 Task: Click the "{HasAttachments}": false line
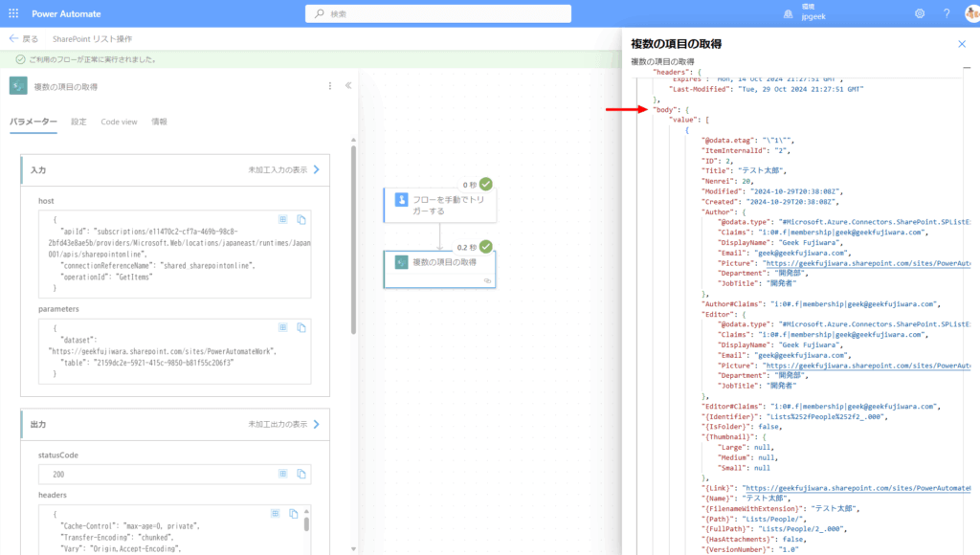tap(754, 540)
